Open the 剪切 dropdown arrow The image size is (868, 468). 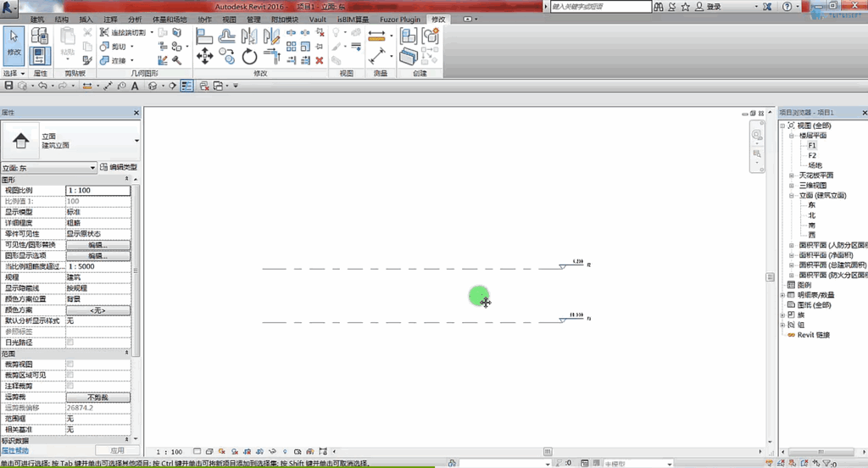click(x=131, y=47)
